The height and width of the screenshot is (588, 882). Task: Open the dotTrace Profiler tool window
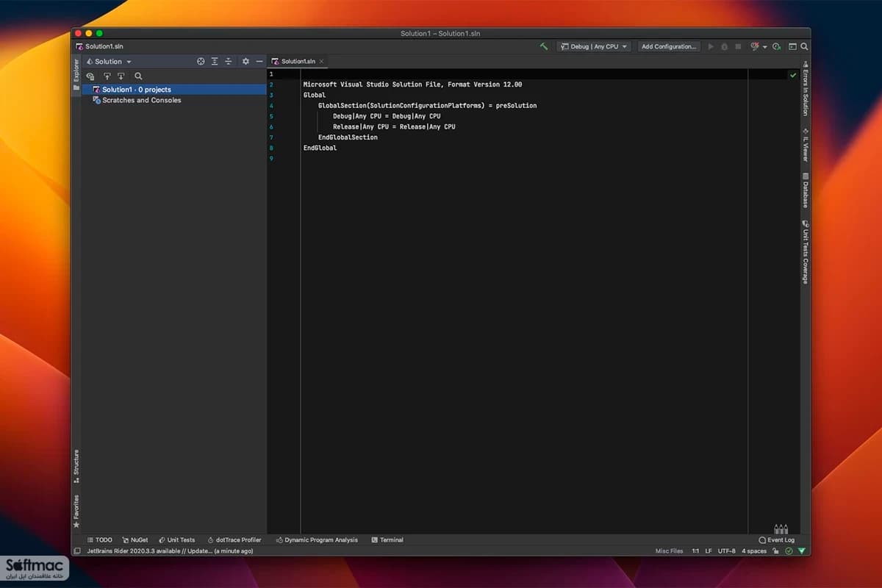[234, 540]
